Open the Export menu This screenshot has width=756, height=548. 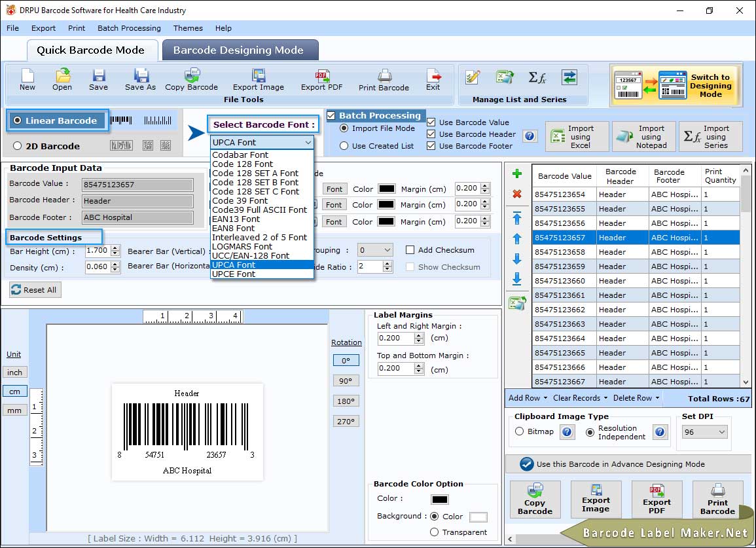click(43, 28)
